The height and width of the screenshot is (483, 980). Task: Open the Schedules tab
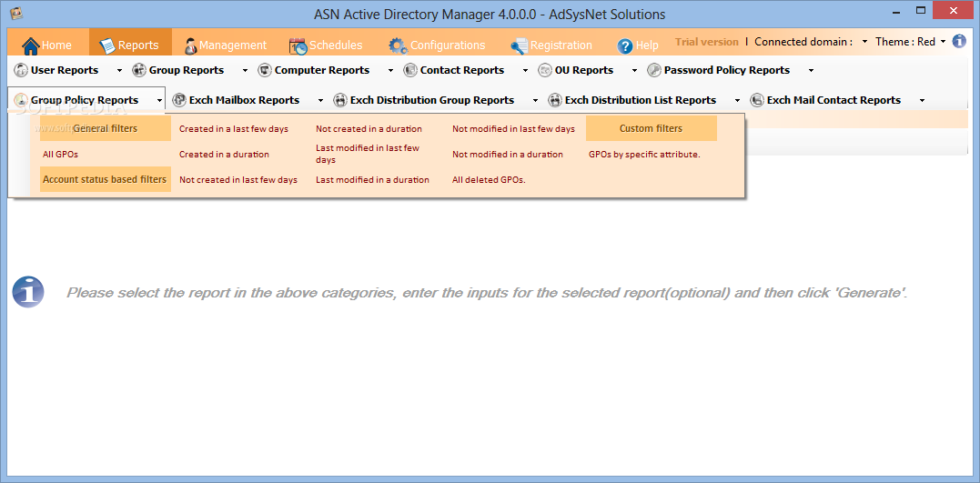(327, 45)
